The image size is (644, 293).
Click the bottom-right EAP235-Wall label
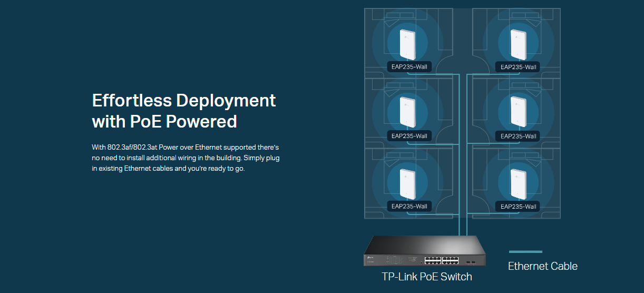click(518, 206)
